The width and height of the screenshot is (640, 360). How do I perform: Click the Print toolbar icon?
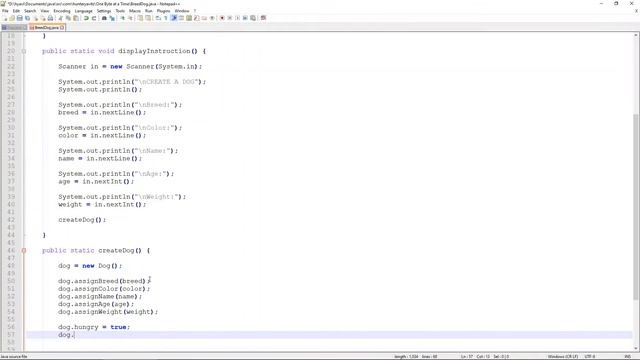point(50,18)
